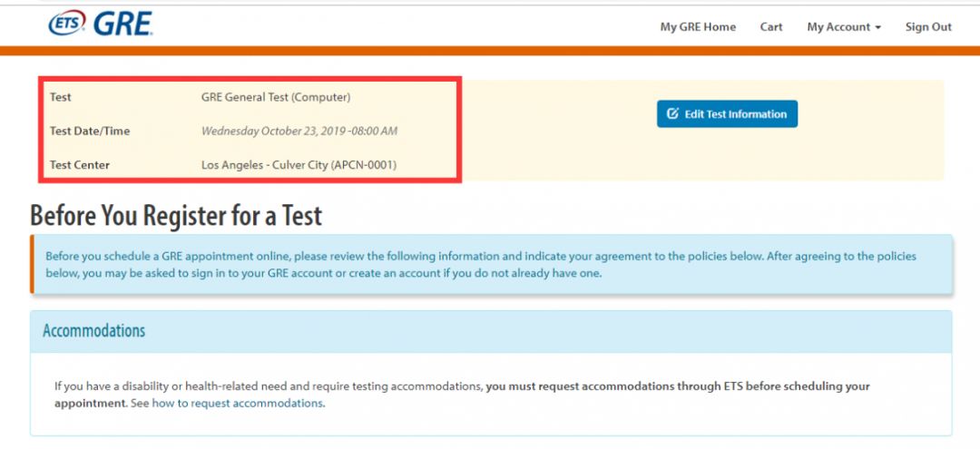Click the Test Date/Time label
Screen dimensions: 980x449
pos(90,132)
